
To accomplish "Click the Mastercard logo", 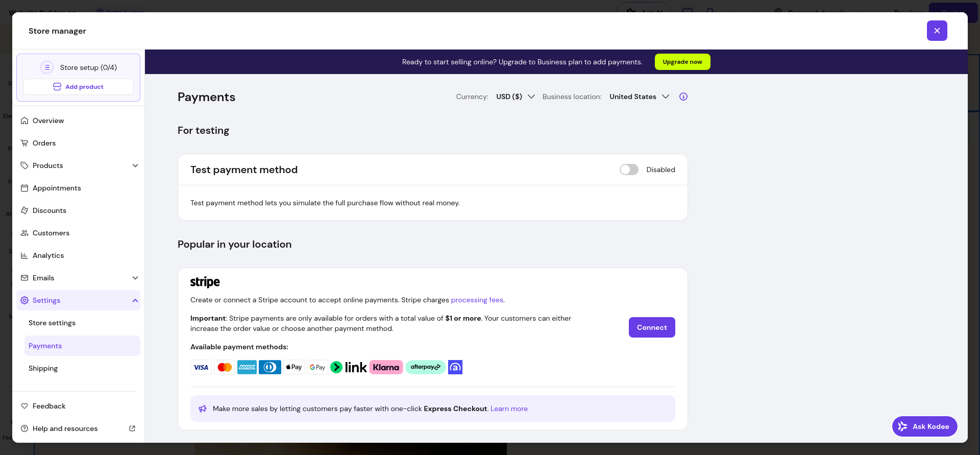I will 225,367.
